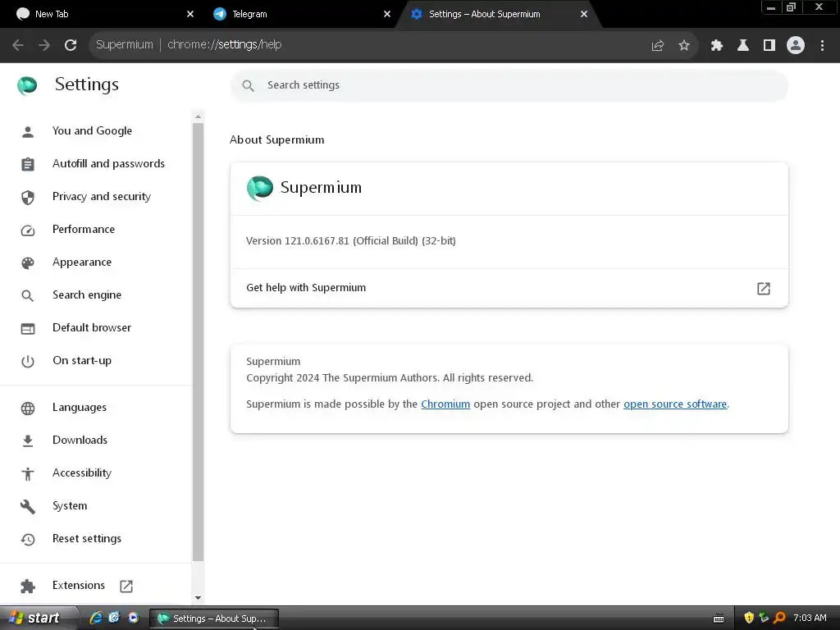
Task: Click the taskbar clock showing 7:03 AM
Action: point(810,618)
